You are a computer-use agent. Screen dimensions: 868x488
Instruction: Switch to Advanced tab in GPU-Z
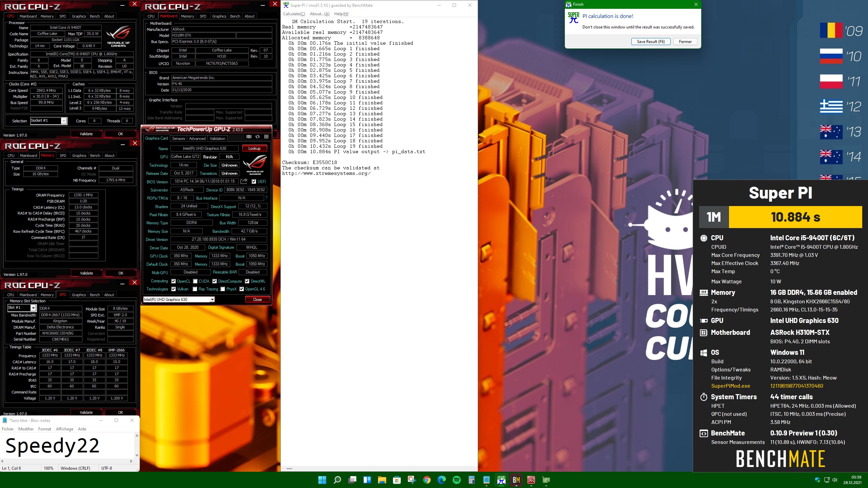[197, 138]
